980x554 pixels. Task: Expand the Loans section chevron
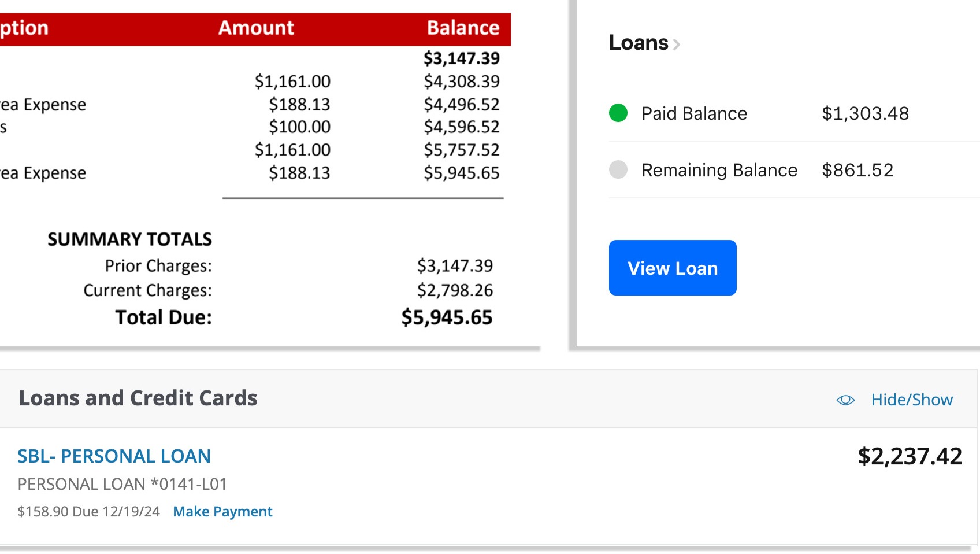[677, 44]
